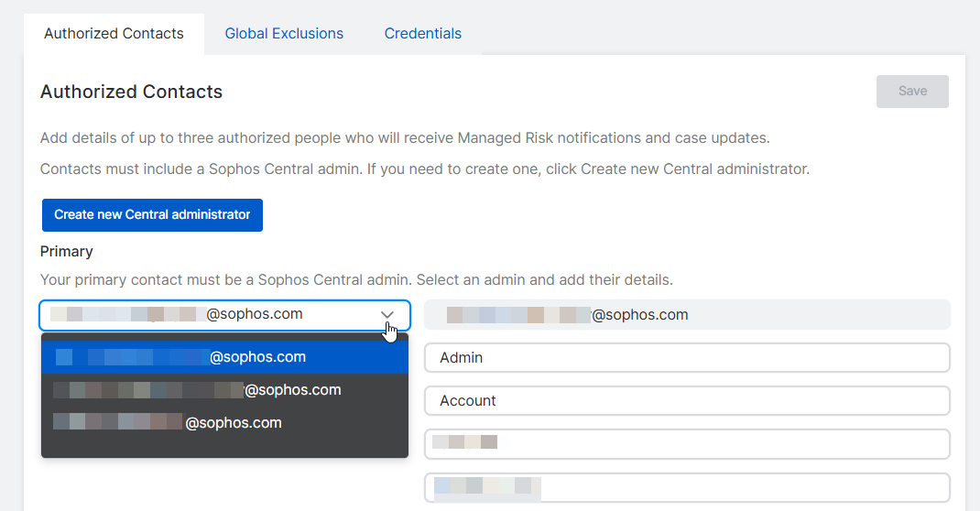Click the Authorized Contacts section heading

pyautogui.click(x=131, y=92)
